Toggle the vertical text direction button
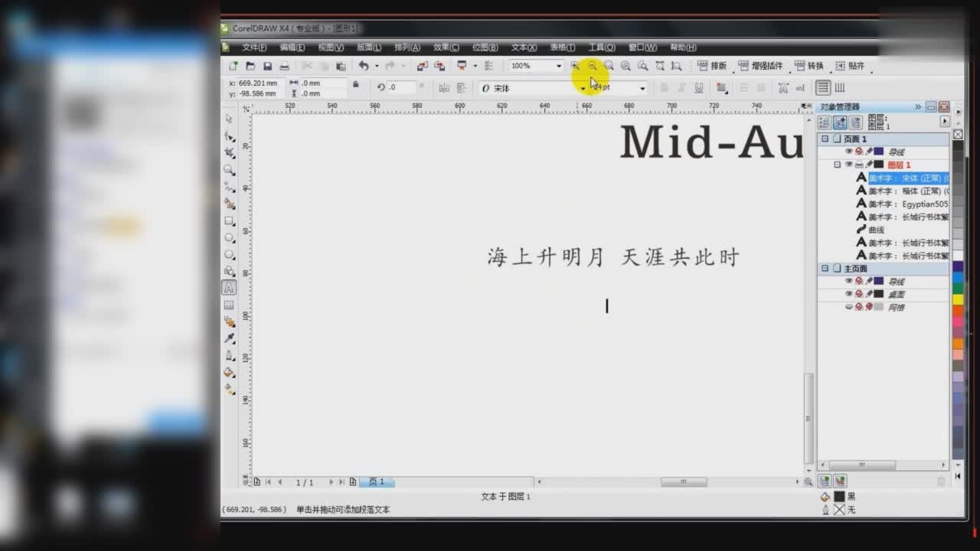 point(840,88)
